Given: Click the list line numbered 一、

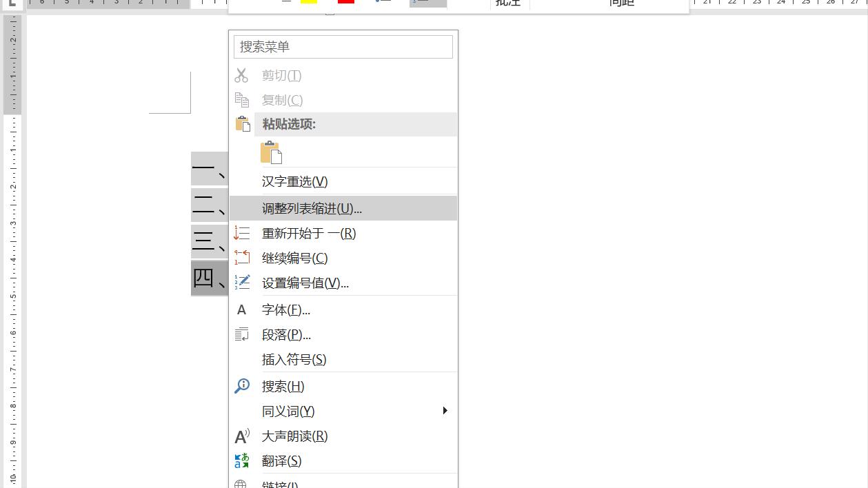Looking at the screenshot, I should tap(210, 169).
